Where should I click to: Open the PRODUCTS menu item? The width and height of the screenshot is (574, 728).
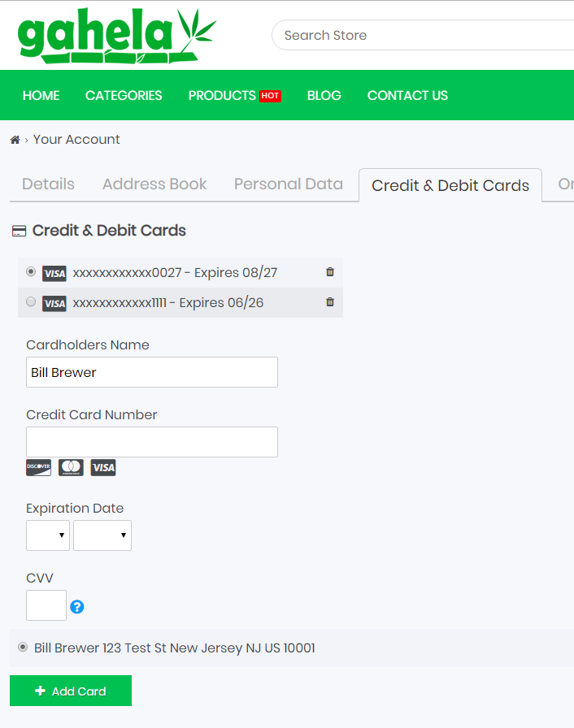point(222,96)
